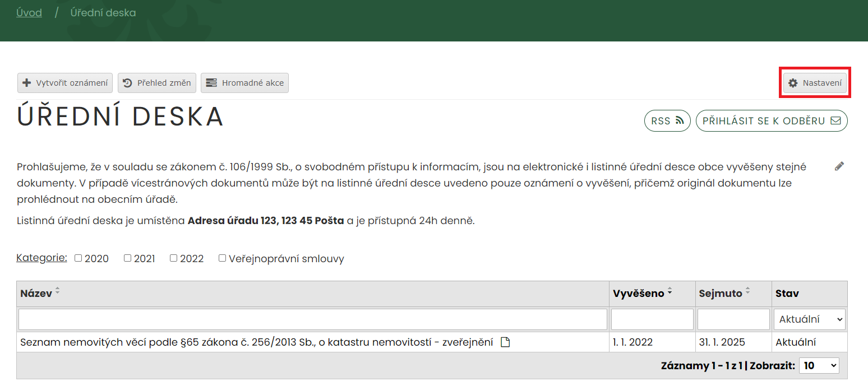Screen dimensions: 868x386
Task: Go to Úvod breadcrumb link
Action: coord(29,12)
